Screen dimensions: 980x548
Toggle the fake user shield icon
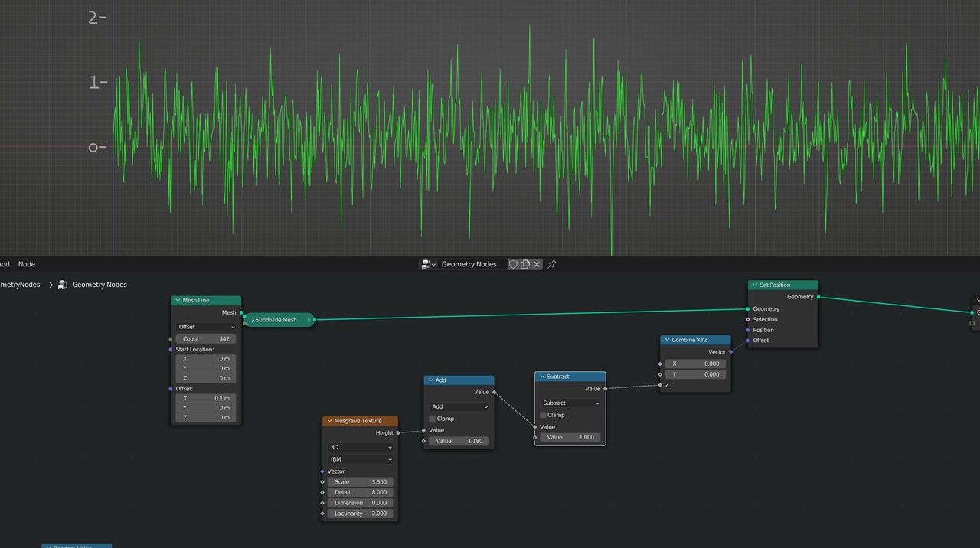point(513,264)
